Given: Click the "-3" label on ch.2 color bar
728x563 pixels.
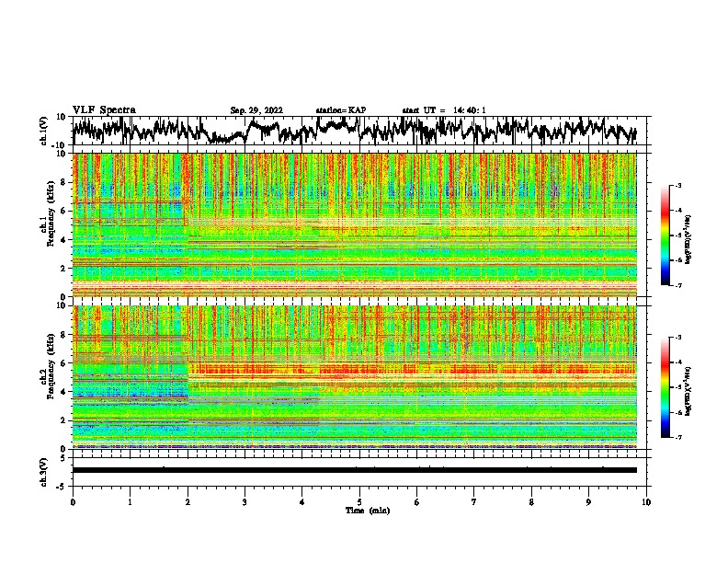Looking at the screenshot, I should [678, 338].
